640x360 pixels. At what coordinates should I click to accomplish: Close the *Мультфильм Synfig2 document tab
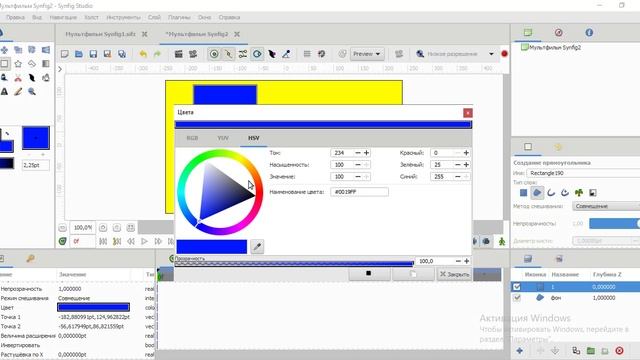237,34
